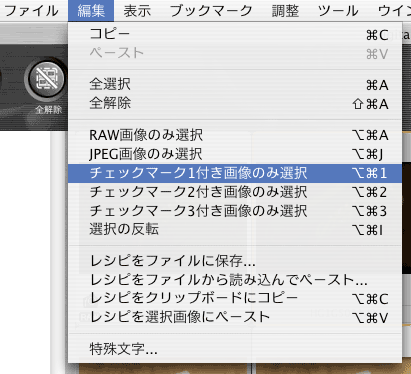
Task: Select チェックマーク2付き画像のみ選択
Action: pos(235,192)
